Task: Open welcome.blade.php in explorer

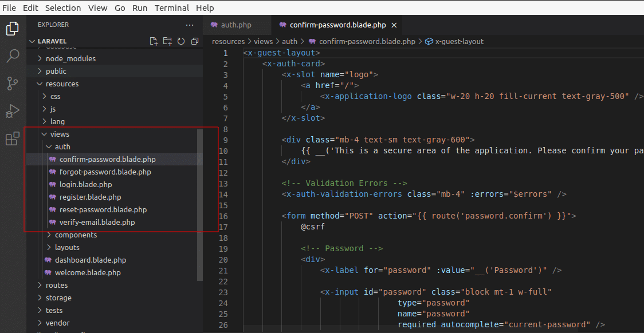Action: [88, 272]
